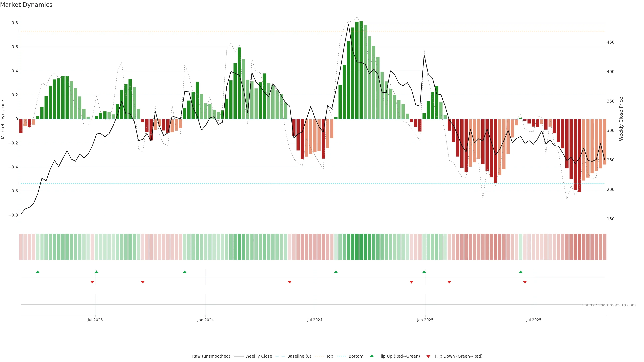Click the last red Flip Down triangle marker

click(525, 282)
